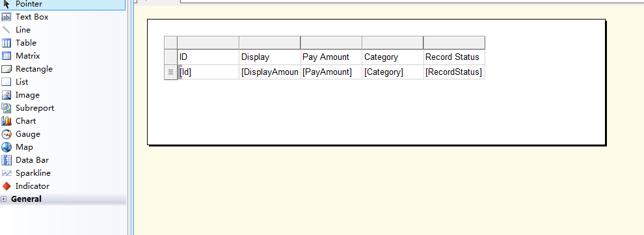Select the Sparkline item icon
Viewport: 644px width, 235px height.
tap(7, 173)
